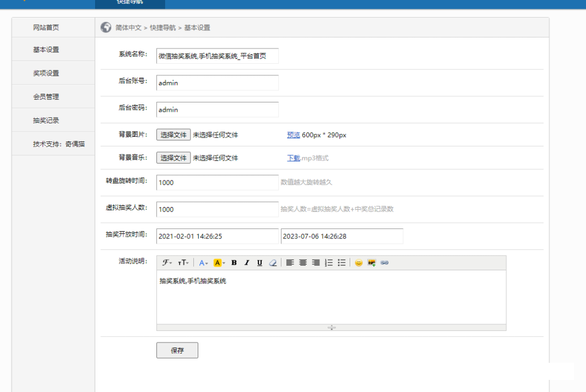
Task: Open the font family dropdown
Action: coord(167,263)
